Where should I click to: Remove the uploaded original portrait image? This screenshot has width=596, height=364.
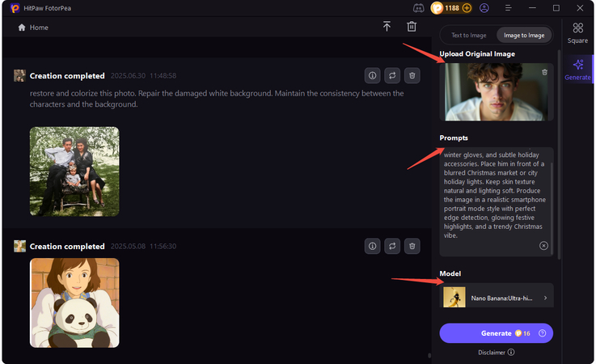[x=544, y=73]
